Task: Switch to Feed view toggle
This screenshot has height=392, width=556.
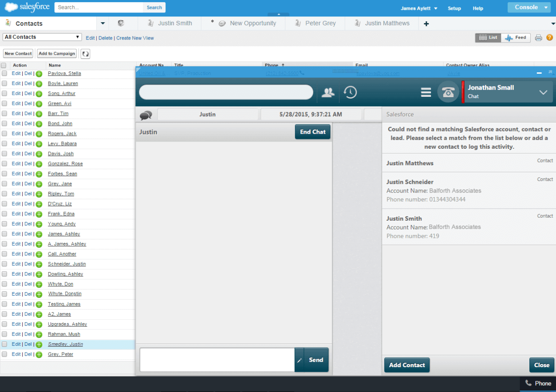Action: tap(516, 38)
